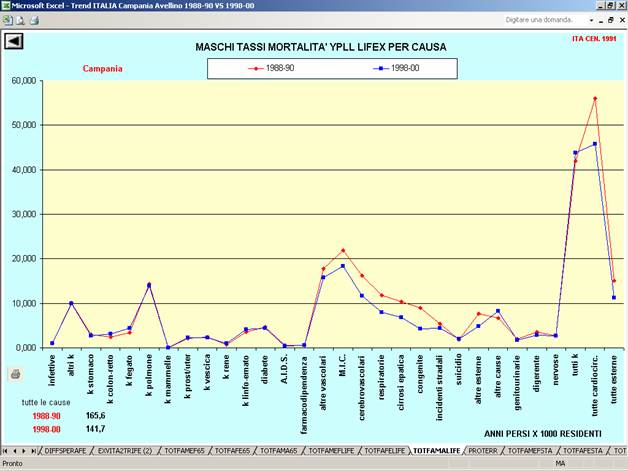Click the value '141,7'
Viewport: 628px width, 471px height.
coord(95,429)
